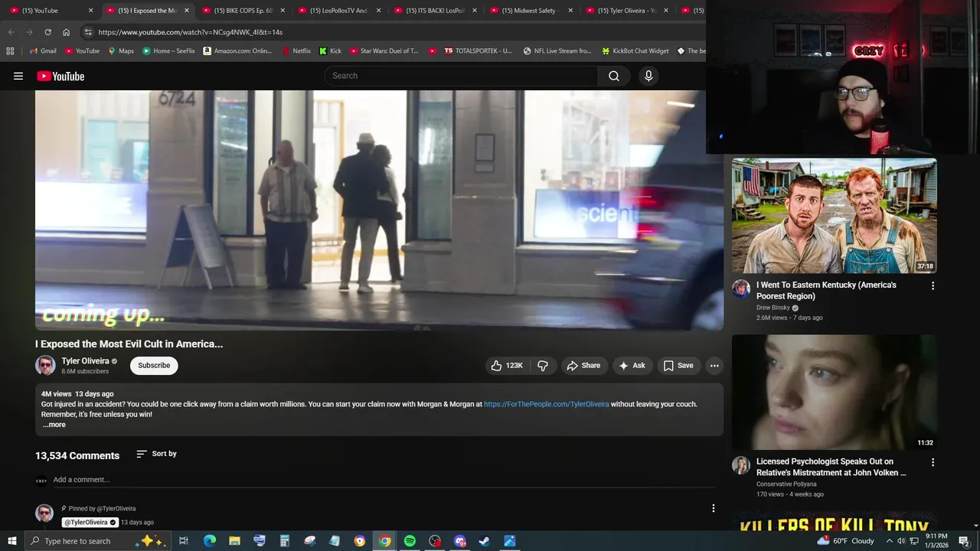The image size is (980, 551).
Task: Switch to Tyler Oliveira tab
Action: pyautogui.click(x=626, y=11)
